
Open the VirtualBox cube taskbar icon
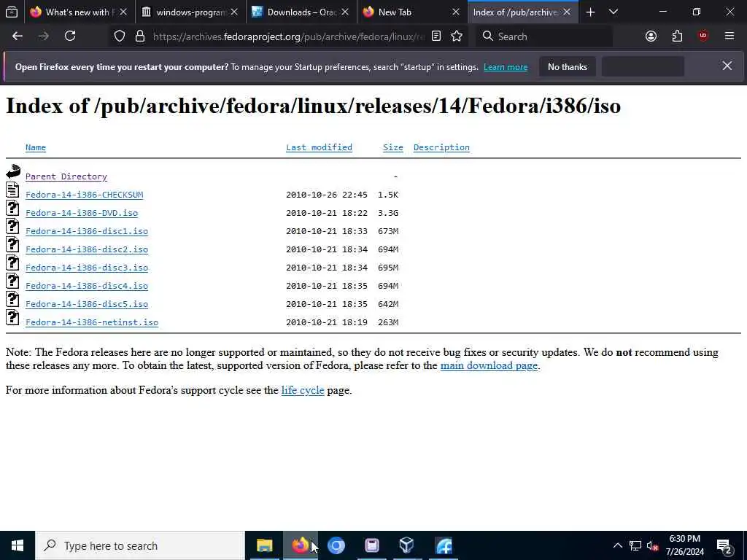[407, 545]
